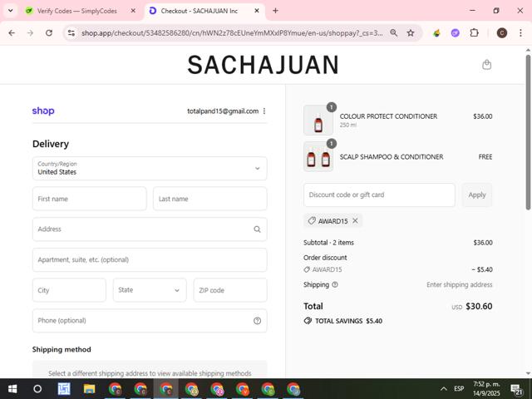The height and width of the screenshot is (399, 532).
Task: Click the Apartment, suite, etc. field
Action: tap(150, 260)
